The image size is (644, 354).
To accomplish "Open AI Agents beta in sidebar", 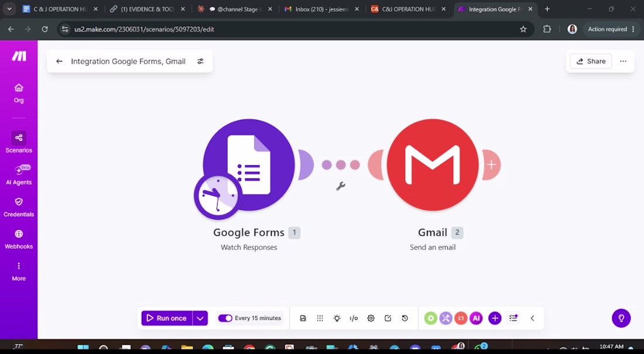I will coord(19,174).
